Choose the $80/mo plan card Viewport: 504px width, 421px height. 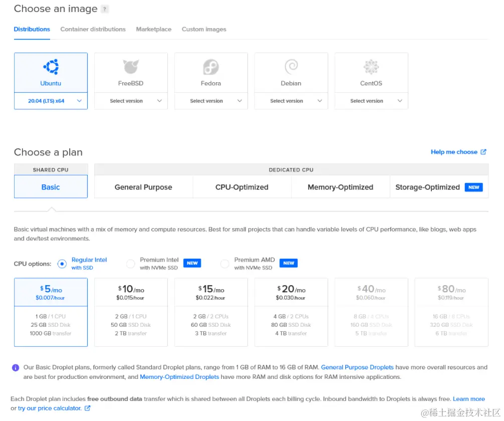[451, 312]
